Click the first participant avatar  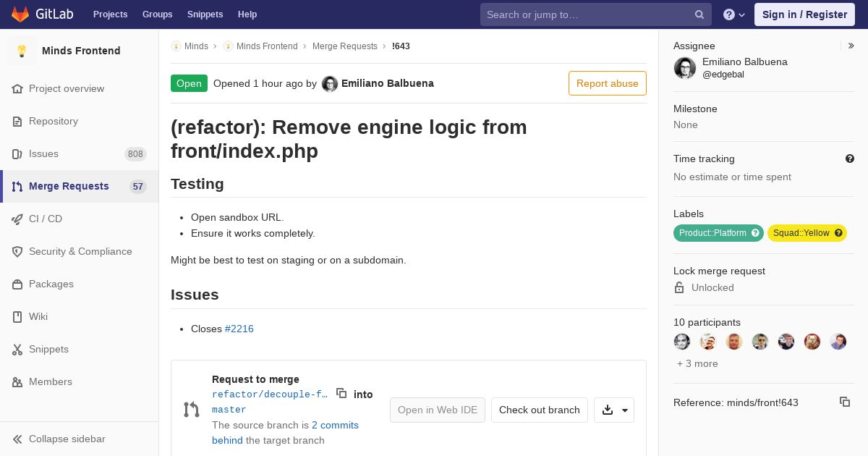pyautogui.click(x=682, y=342)
